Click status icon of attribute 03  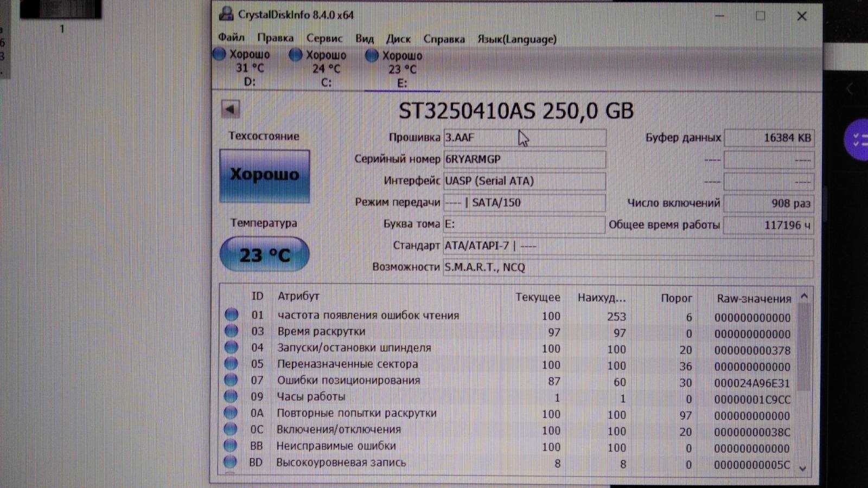click(232, 331)
